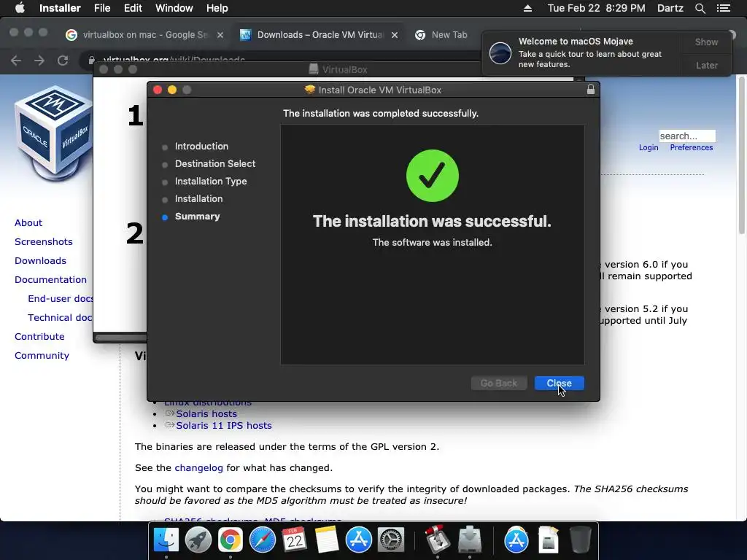
Task: Switch to the virtualbox on mac Google tab
Action: point(145,35)
